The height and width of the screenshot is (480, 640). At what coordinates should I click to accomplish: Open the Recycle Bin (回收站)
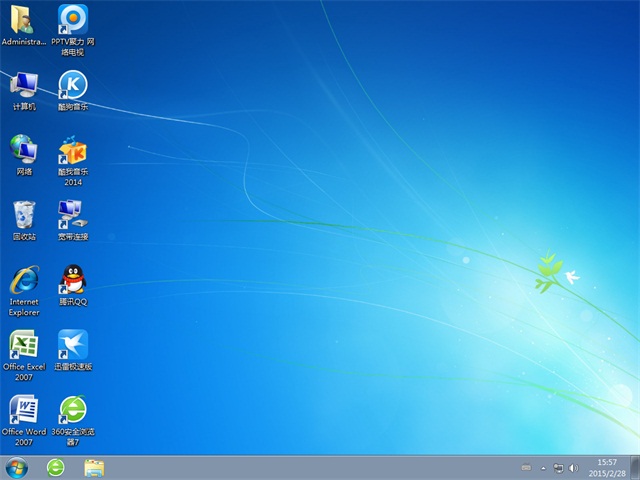tap(24, 214)
